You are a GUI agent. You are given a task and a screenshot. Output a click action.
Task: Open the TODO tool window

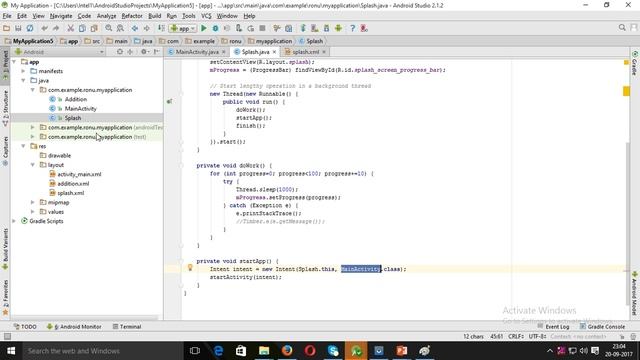[25, 327]
